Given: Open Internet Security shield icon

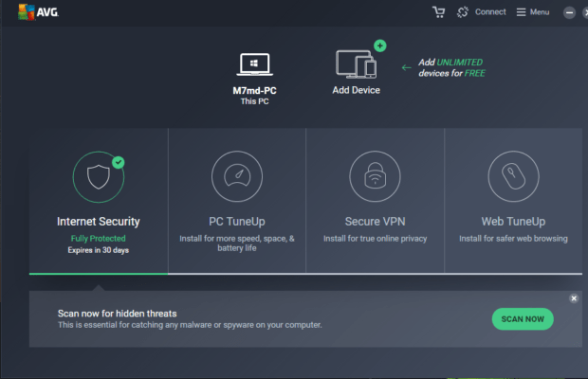Looking at the screenshot, I should click(99, 177).
